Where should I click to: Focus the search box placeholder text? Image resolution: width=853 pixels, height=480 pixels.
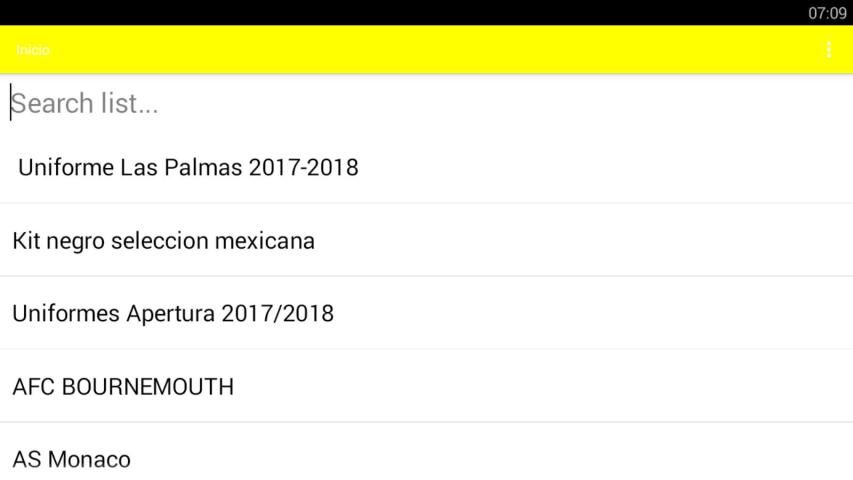85,104
